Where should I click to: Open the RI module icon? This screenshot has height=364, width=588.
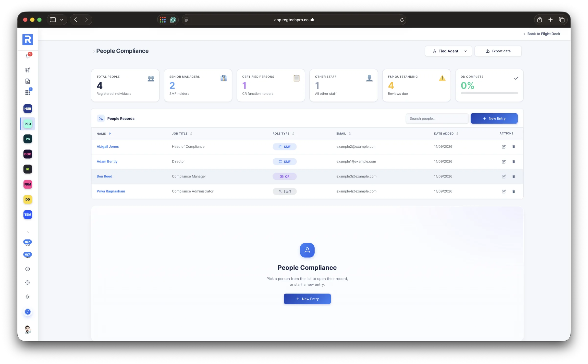pos(28,169)
